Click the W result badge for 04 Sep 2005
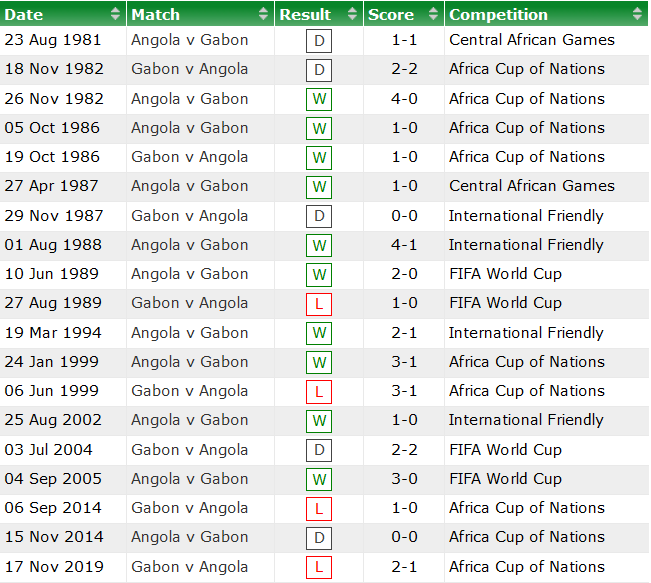 click(319, 480)
